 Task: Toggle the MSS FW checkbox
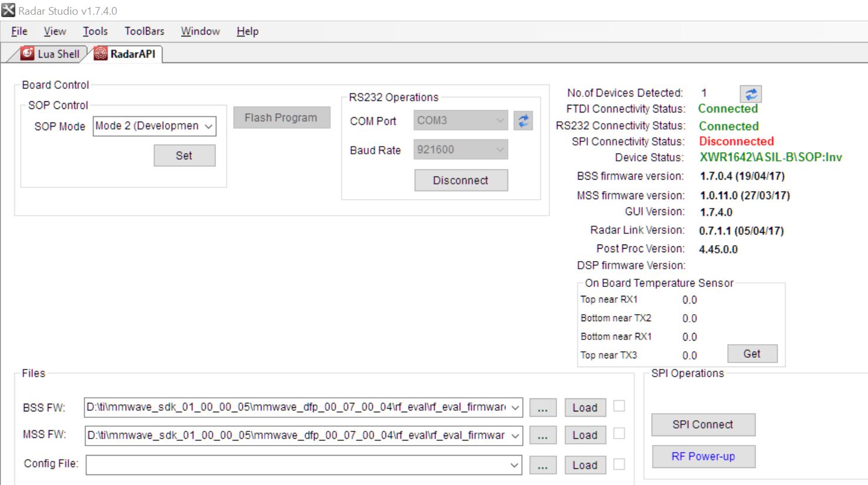point(619,434)
